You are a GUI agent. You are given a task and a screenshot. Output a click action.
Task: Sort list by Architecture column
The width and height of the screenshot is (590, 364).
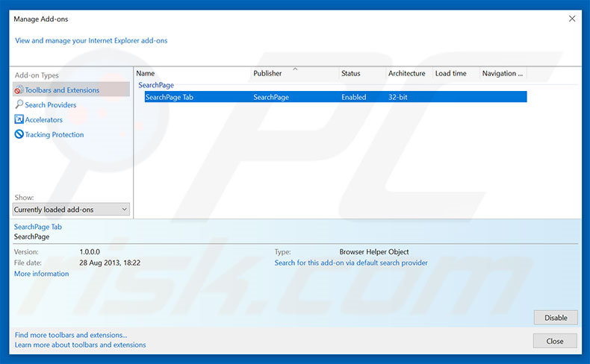(409, 73)
